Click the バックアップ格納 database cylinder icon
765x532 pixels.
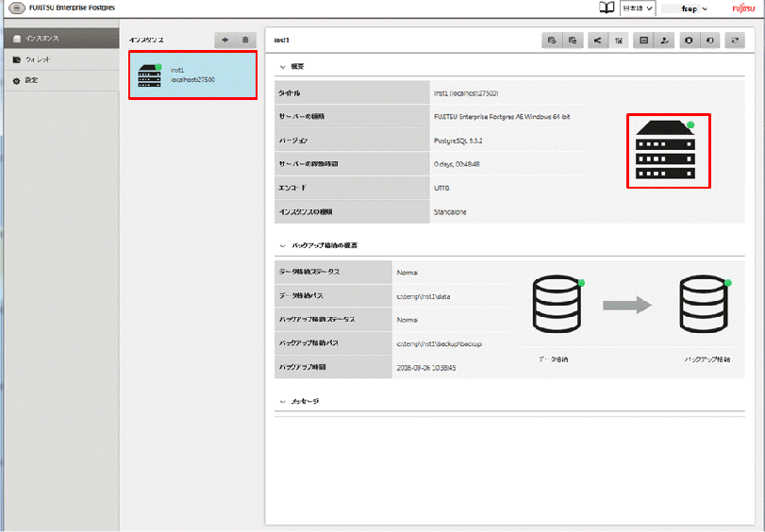pos(705,304)
